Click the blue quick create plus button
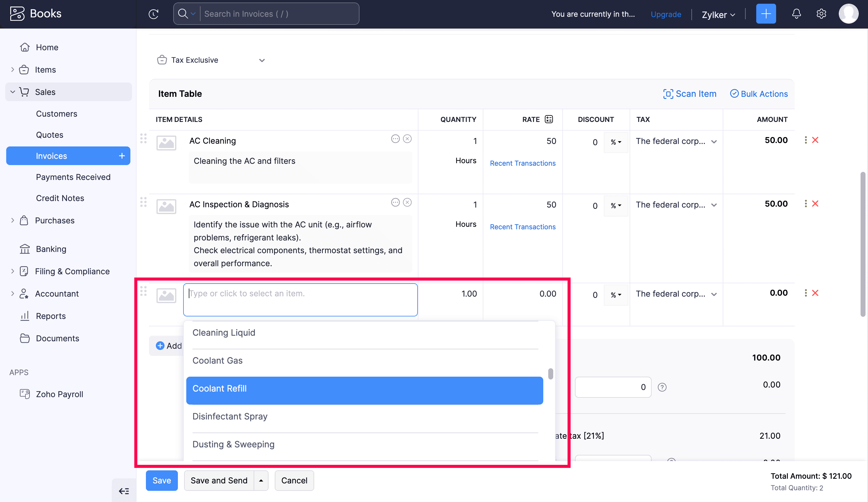The width and height of the screenshot is (868, 502). [x=766, y=14]
